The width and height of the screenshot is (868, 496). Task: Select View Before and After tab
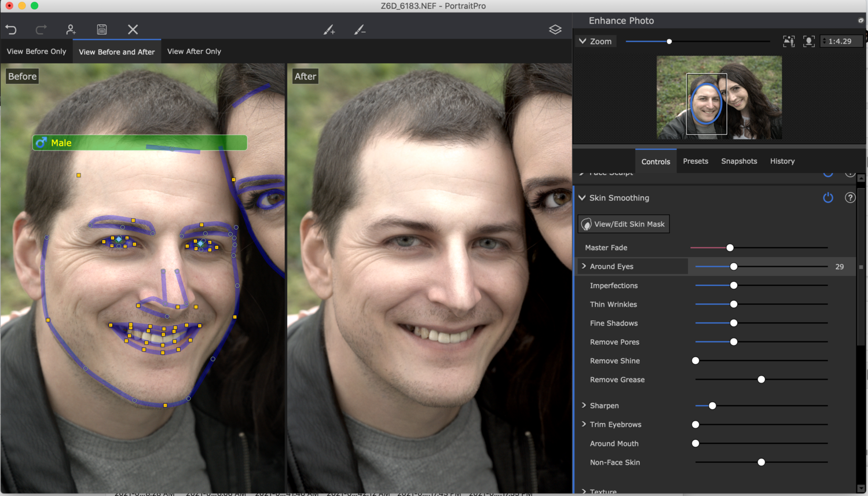tap(117, 52)
